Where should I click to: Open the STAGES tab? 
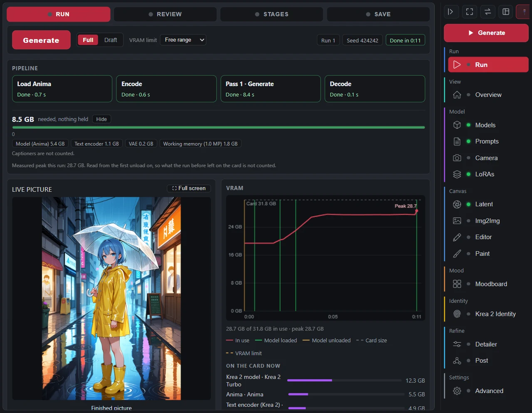coord(272,14)
